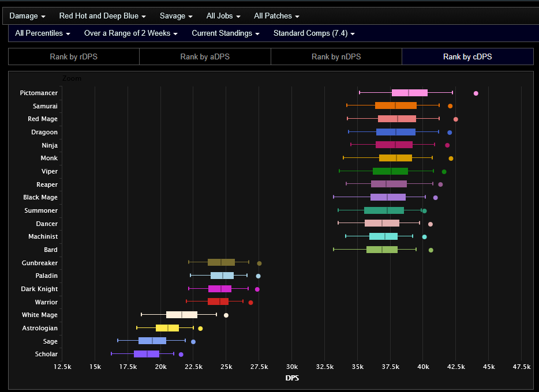Click the Samurai job label
The width and height of the screenshot is (539, 392).
pyautogui.click(x=45, y=106)
